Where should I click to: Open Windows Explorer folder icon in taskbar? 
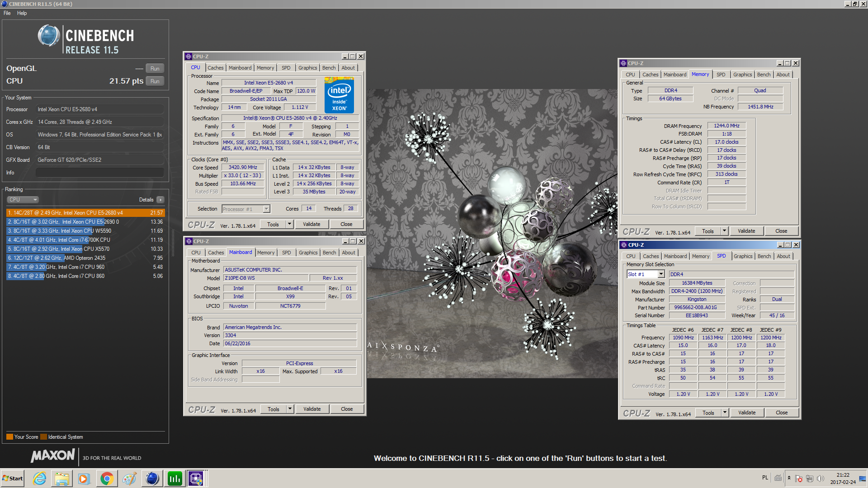(x=62, y=479)
